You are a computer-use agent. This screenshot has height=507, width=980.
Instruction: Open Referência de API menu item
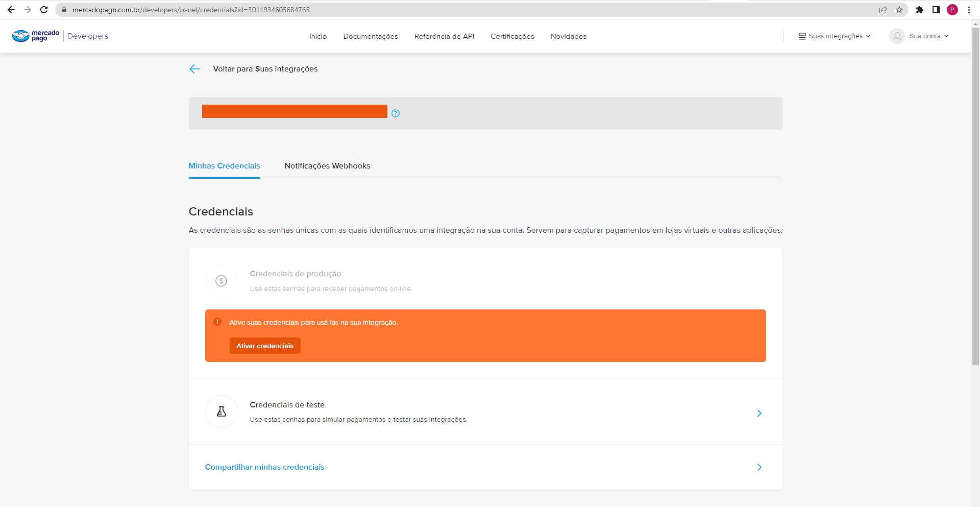[x=444, y=36]
